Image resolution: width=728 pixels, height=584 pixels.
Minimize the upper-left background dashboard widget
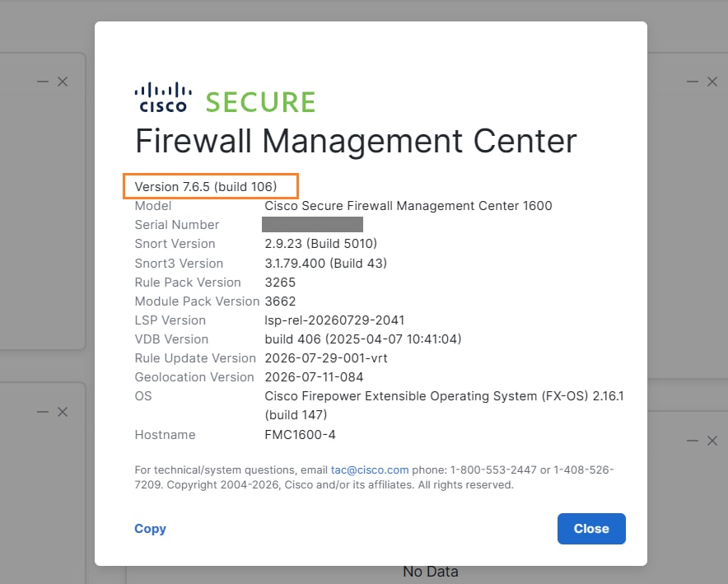coord(43,82)
